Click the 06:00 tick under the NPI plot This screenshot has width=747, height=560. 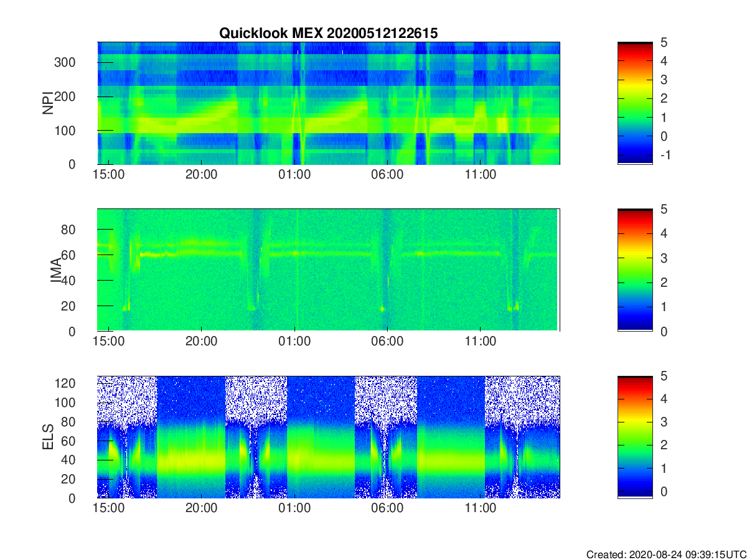click(387, 175)
